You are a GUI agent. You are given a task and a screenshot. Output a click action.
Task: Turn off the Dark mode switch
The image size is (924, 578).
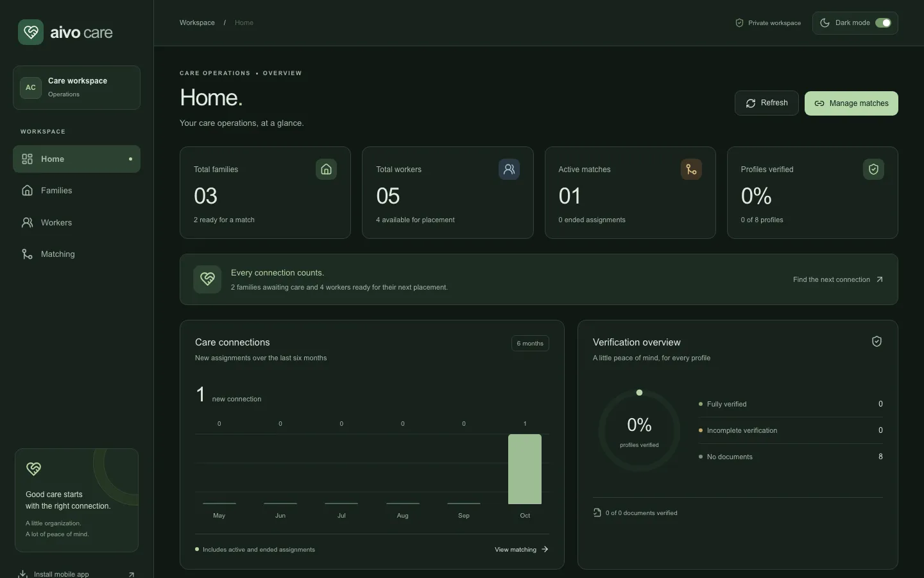pos(883,23)
